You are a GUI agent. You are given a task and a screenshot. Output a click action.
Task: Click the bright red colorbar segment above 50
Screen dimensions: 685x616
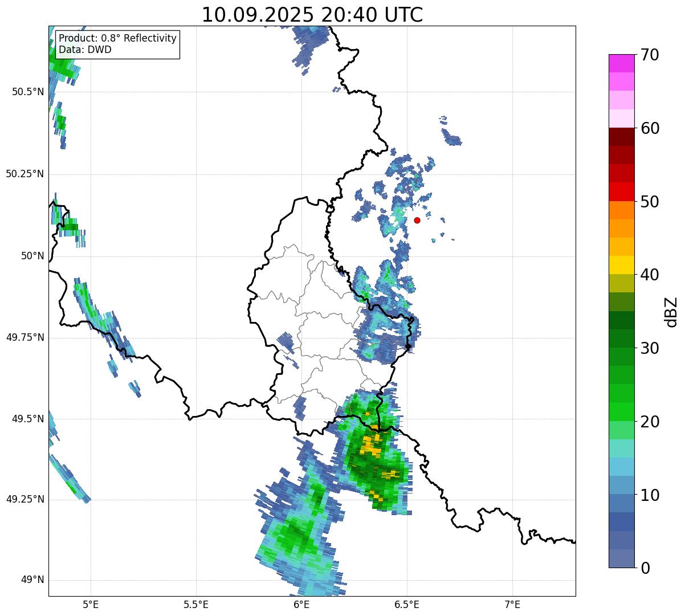622,191
